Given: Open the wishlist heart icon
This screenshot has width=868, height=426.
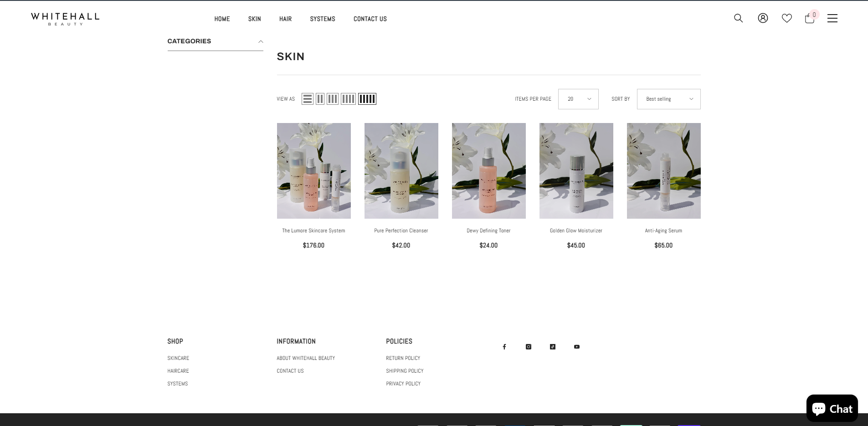Looking at the screenshot, I should pos(786,18).
